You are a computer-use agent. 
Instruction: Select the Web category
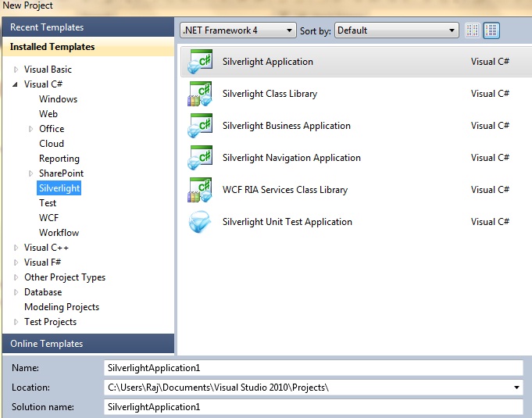click(48, 114)
